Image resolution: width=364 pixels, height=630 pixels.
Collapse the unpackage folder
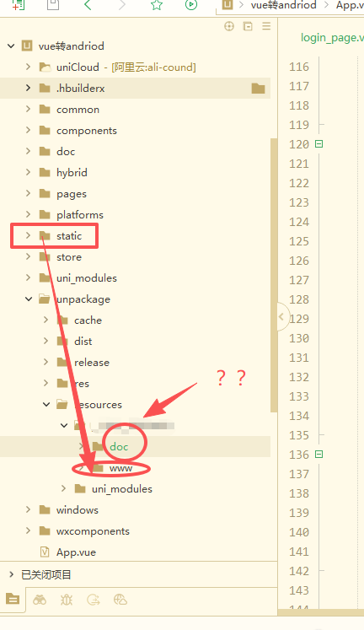[29, 299]
